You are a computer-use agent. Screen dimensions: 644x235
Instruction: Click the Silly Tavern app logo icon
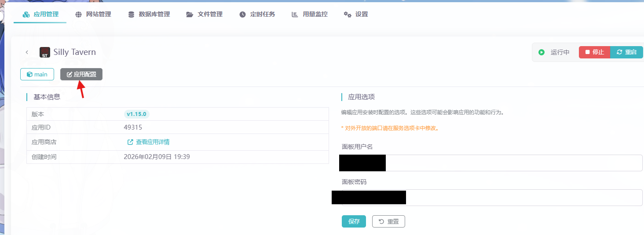(44, 52)
